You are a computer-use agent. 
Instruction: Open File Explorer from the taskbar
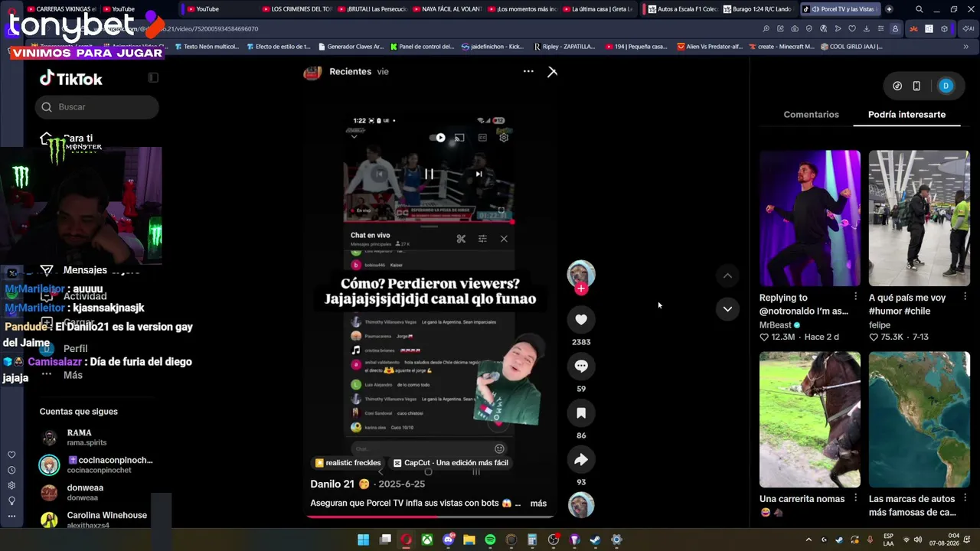pyautogui.click(x=469, y=540)
